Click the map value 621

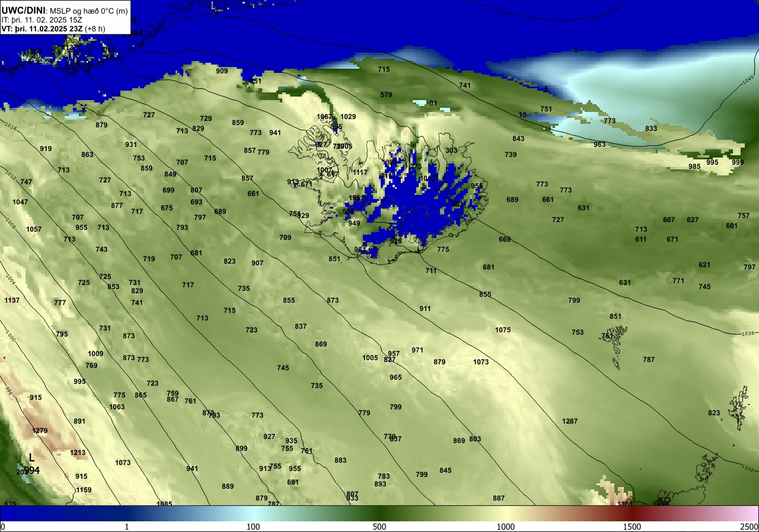point(704,265)
